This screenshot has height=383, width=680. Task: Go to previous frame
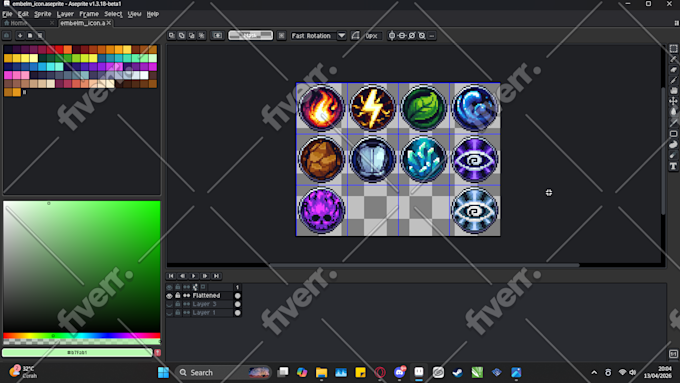182,276
